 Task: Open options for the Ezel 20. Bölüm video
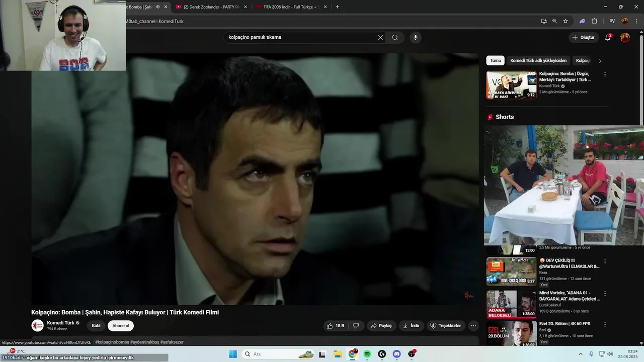(x=605, y=325)
